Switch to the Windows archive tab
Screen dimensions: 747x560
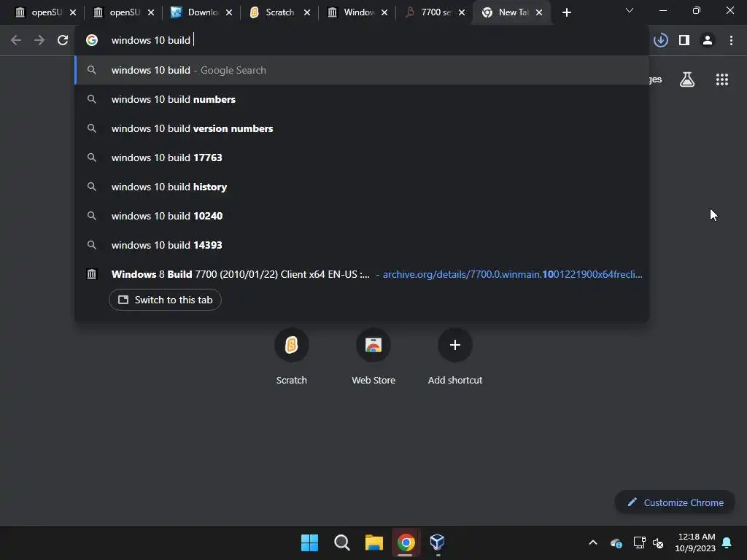tap(357, 12)
